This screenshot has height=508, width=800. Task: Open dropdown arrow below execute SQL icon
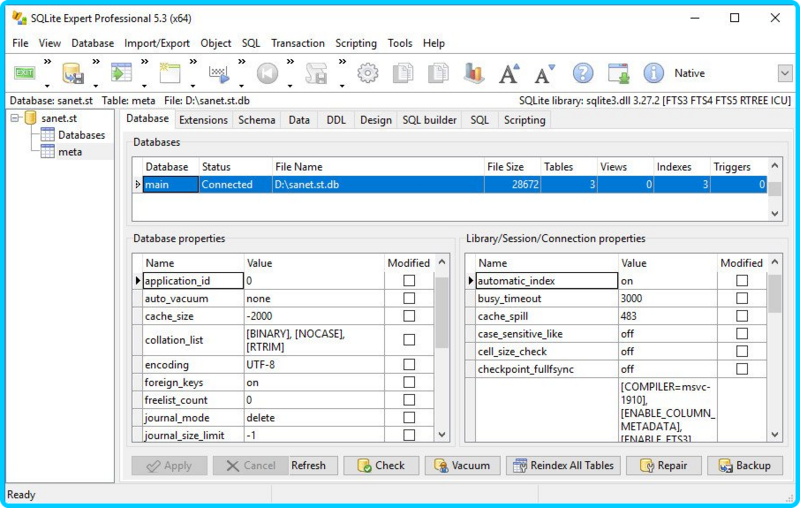pos(242,86)
